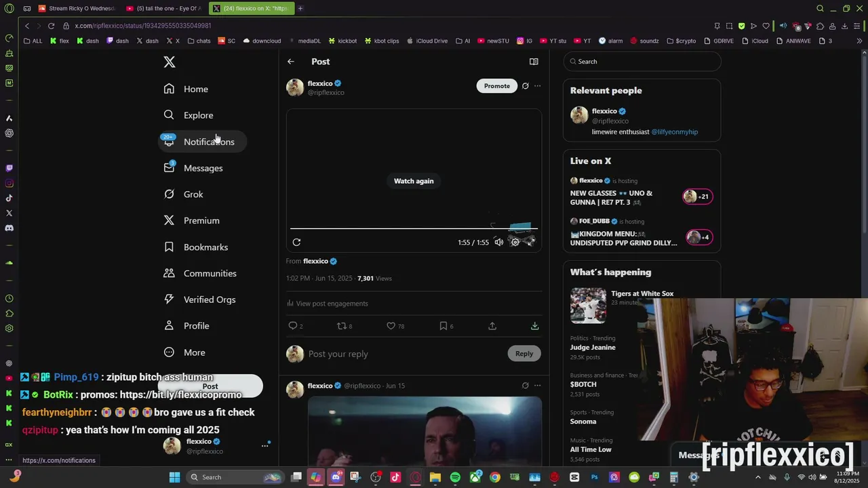Open the iCloud Drive bookmark
Screen dimensions: 868x488
427,41
